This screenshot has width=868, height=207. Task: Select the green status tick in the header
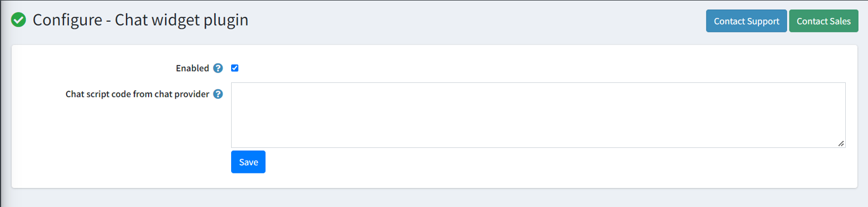coord(18,20)
